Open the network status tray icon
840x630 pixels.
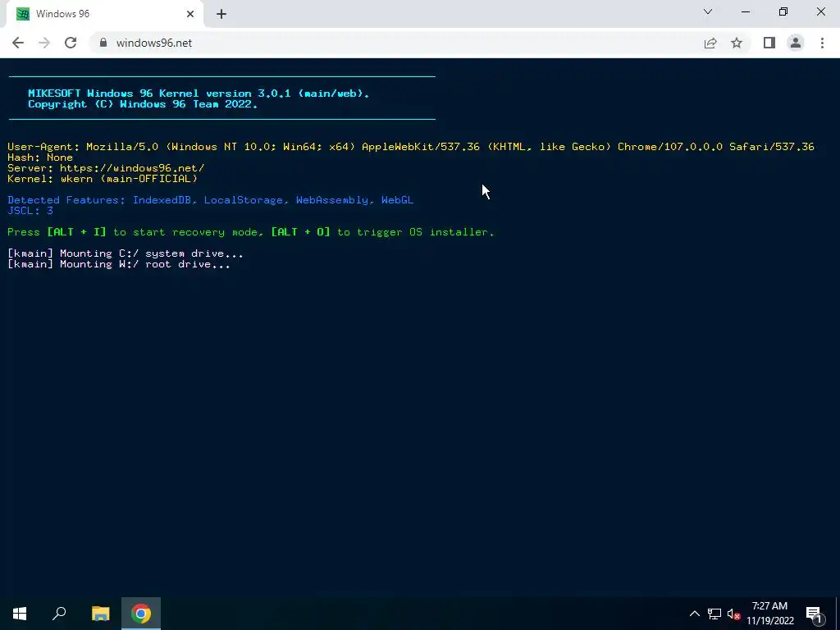coord(714,614)
